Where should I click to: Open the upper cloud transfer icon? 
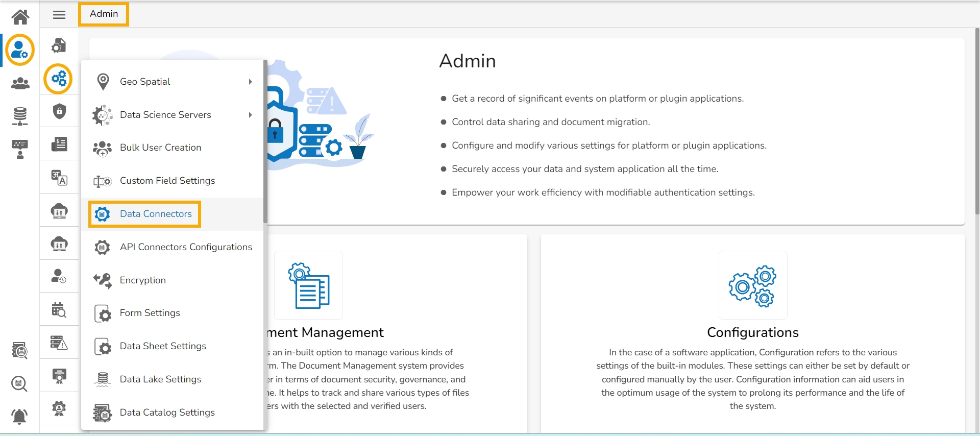pos(59,210)
